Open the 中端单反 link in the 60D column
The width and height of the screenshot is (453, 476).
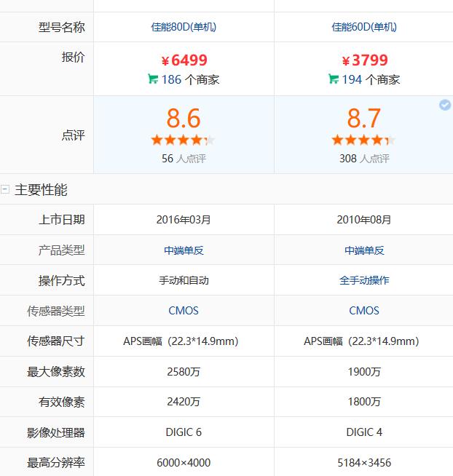pyautogui.click(x=364, y=250)
